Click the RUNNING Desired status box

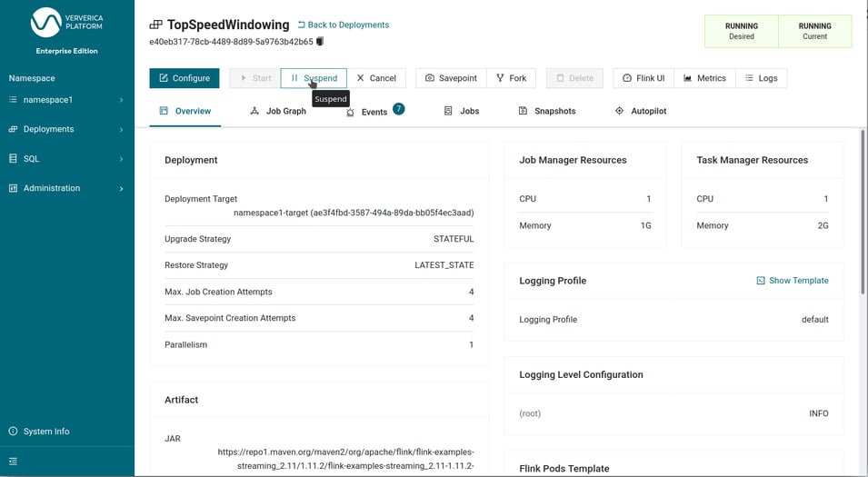click(x=742, y=31)
